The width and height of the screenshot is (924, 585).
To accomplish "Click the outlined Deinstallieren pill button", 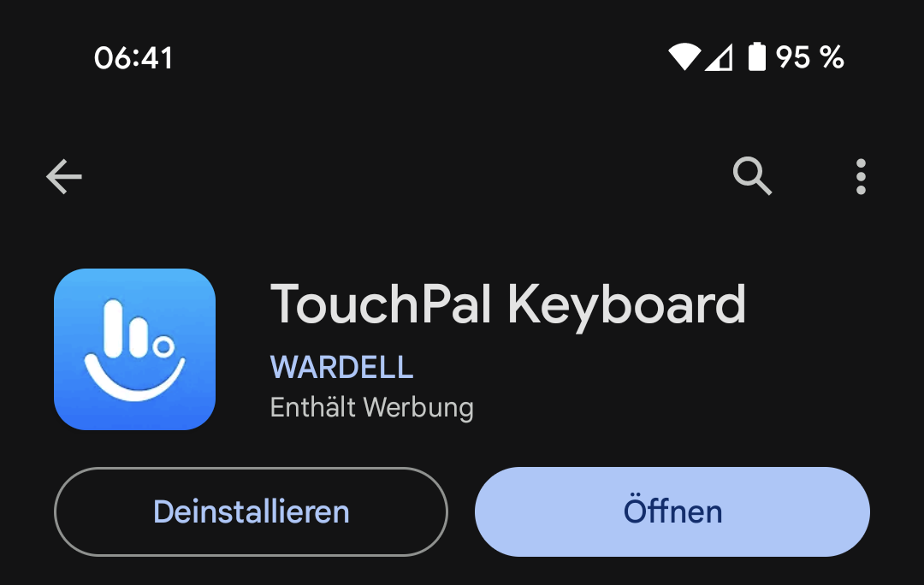I will pyautogui.click(x=251, y=511).
